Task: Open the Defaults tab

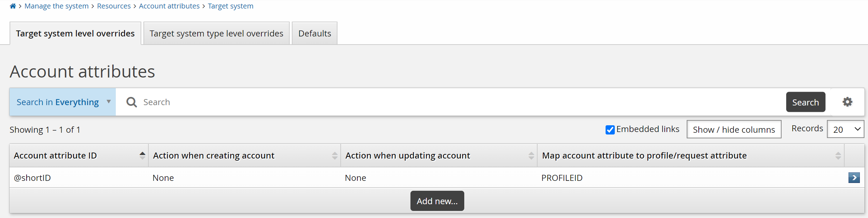Action: (x=314, y=34)
